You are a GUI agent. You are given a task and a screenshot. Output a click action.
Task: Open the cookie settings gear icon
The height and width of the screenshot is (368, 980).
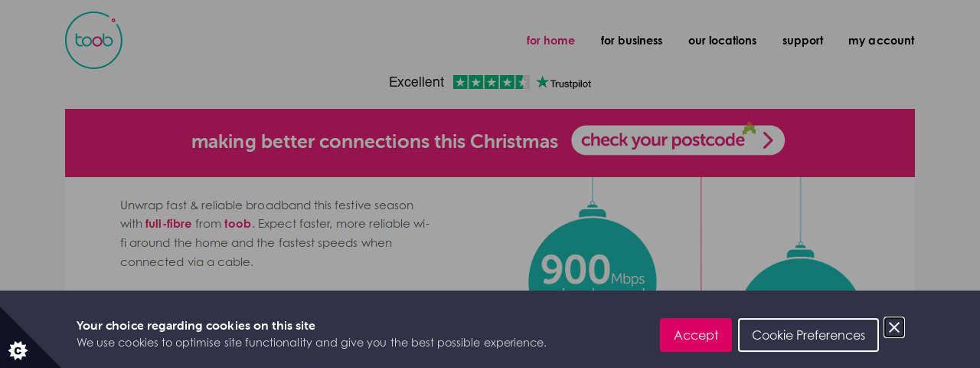click(18, 350)
